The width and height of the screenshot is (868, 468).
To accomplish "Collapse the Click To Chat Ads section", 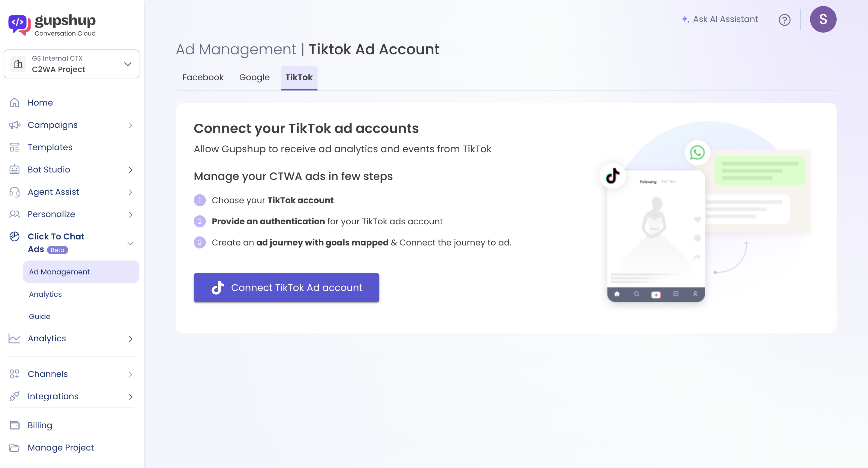I will [x=130, y=243].
